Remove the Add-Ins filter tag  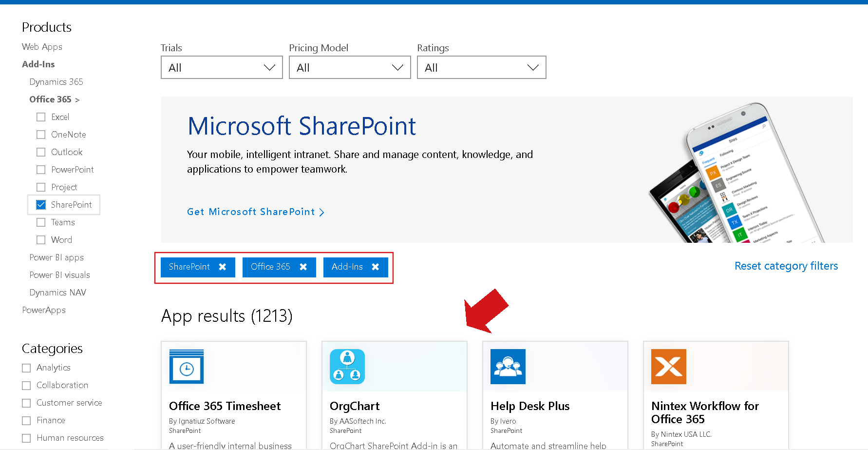[x=376, y=267]
